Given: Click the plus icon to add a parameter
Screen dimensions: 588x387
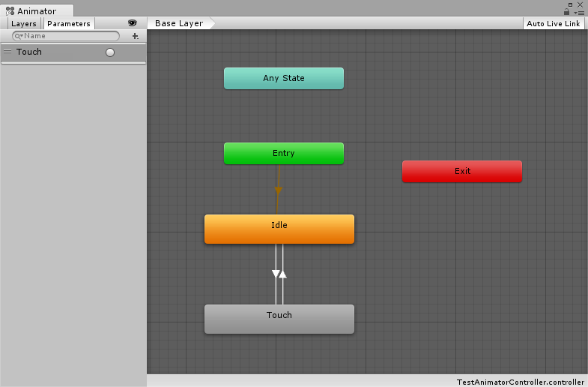Looking at the screenshot, I should [135, 36].
